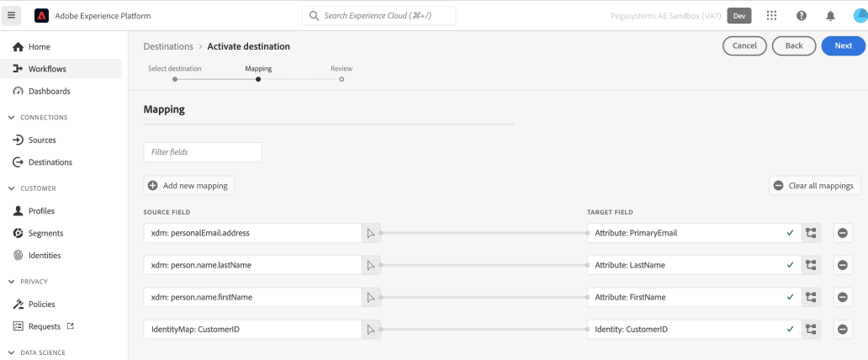Image resolution: width=868 pixels, height=360 pixels.
Task: Click the Next button
Action: (843, 46)
